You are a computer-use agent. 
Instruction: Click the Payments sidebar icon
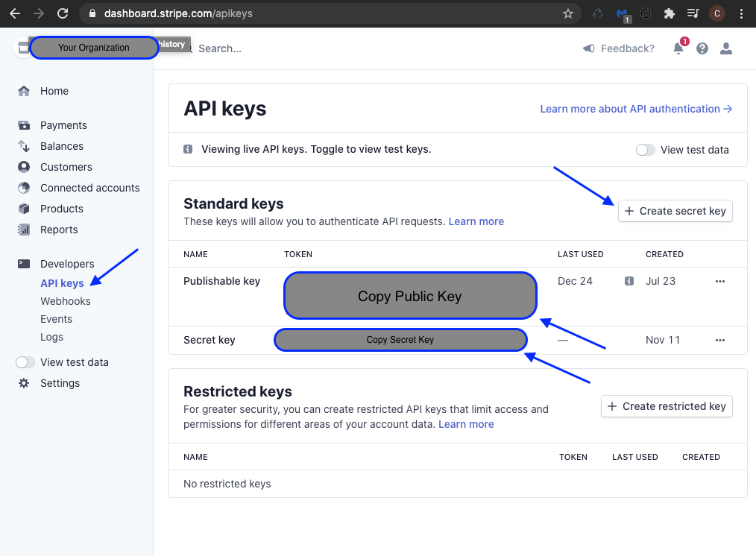point(24,125)
